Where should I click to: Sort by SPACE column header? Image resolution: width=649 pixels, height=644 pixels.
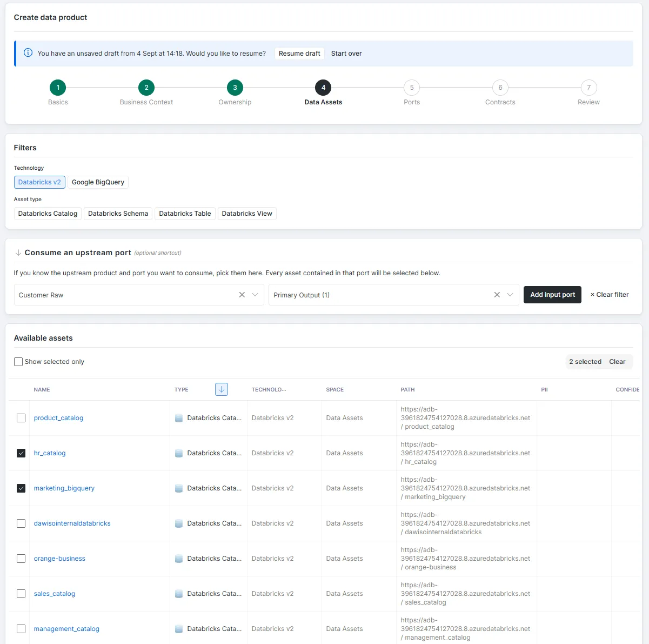[334, 389]
